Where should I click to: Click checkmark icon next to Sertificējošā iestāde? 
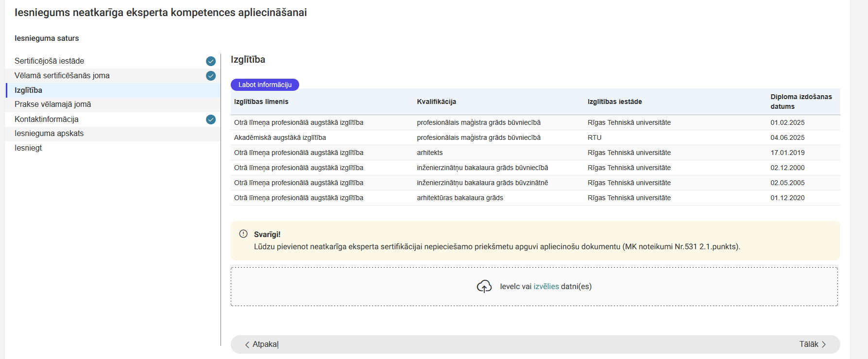coord(211,61)
